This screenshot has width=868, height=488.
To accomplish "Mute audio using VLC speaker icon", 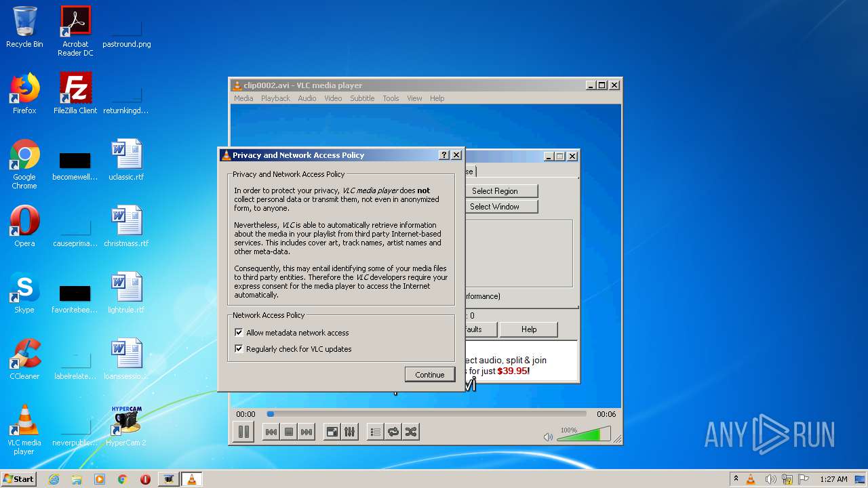I will tap(548, 437).
